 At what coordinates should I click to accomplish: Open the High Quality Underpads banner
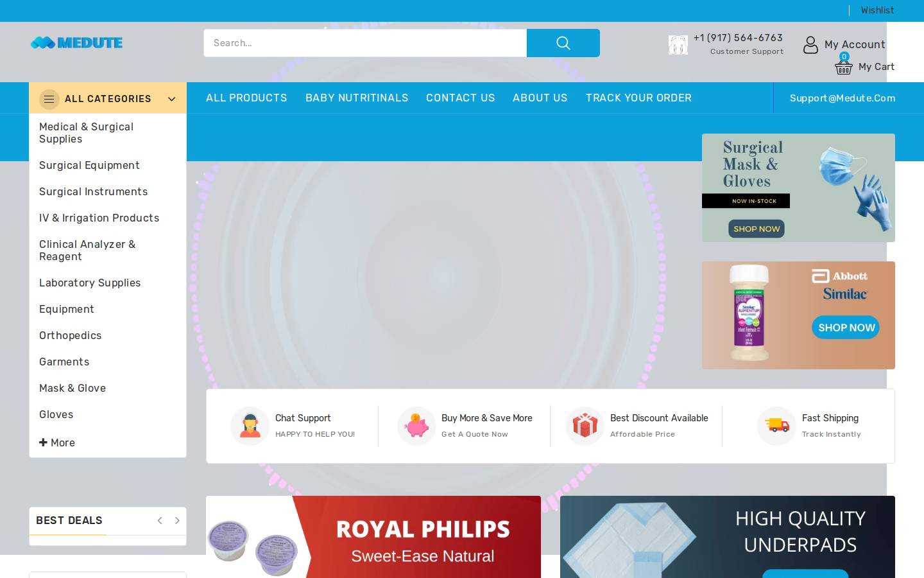coord(728,537)
